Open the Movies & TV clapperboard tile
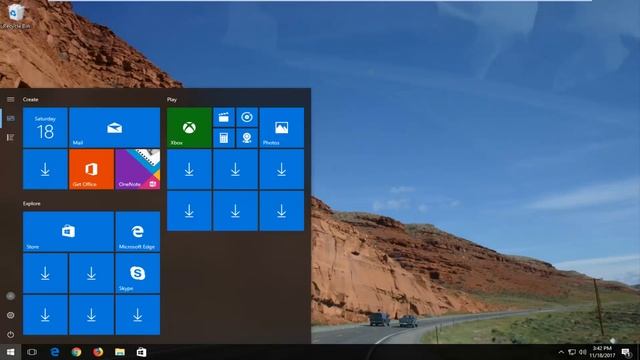 (224, 117)
